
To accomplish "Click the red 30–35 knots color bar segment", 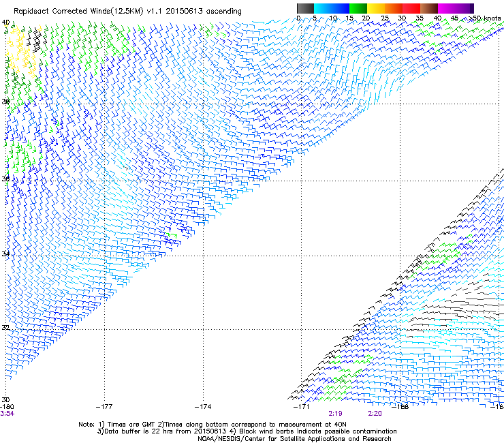I will (411, 8).
